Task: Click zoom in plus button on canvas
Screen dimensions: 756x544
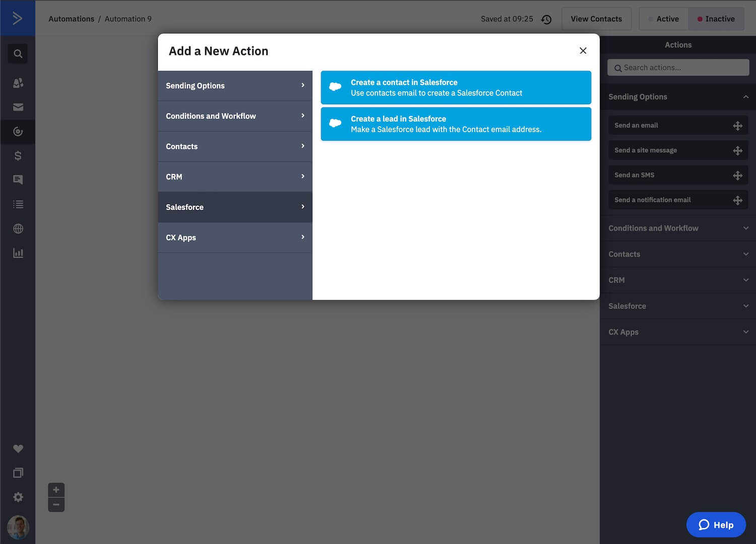Action: [56, 490]
